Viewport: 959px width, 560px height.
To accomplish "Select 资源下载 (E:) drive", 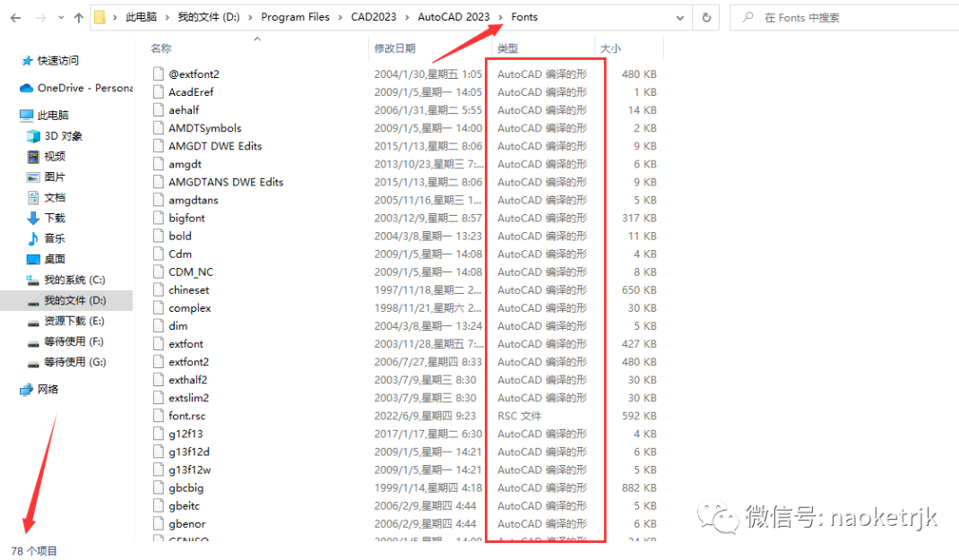I will 74,321.
